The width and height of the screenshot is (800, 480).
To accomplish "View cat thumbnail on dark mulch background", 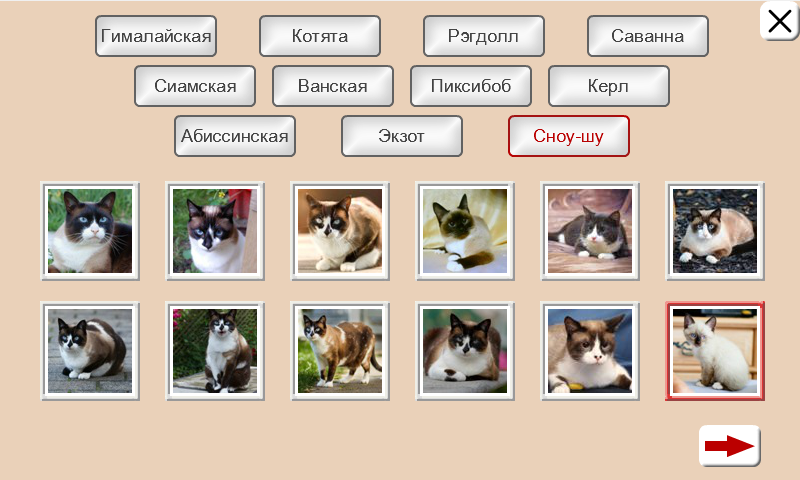I will (715, 231).
